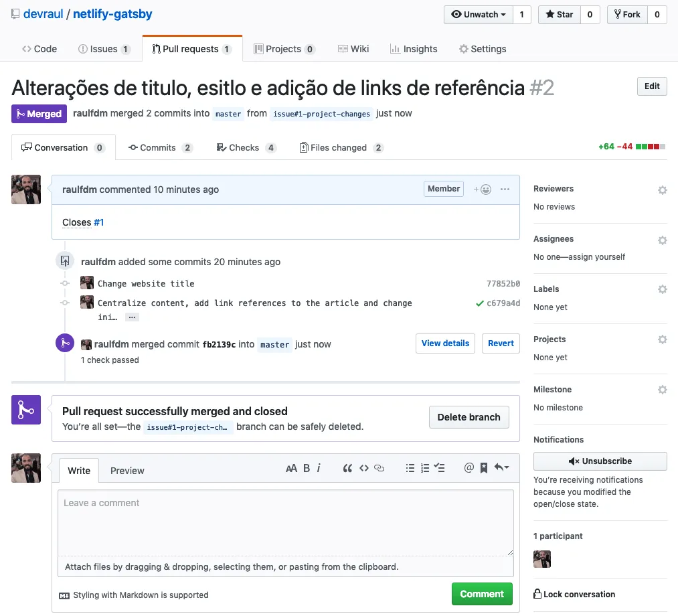This screenshot has width=678, height=616.
Task: Select the Write tab in comment box
Action: coord(79,471)
